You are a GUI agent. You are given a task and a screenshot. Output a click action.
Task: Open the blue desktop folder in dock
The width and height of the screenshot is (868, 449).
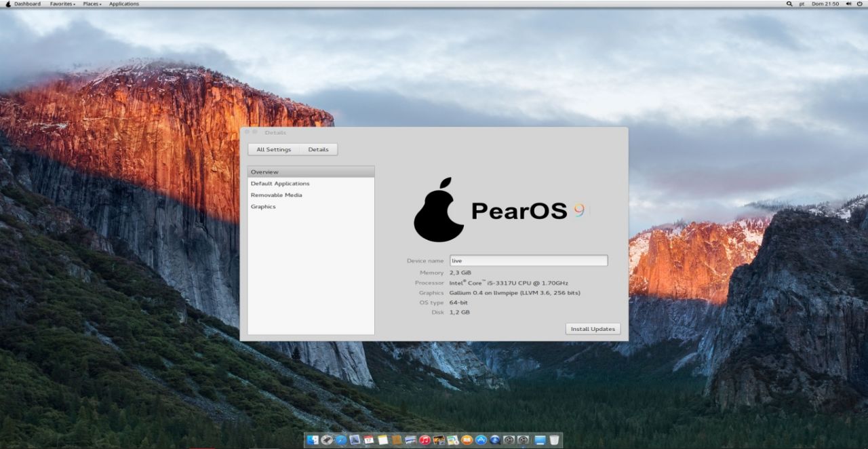(540, 440)
